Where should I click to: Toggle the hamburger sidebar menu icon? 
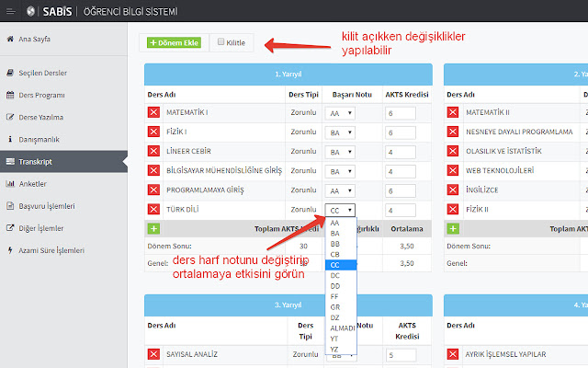point(11,12)
